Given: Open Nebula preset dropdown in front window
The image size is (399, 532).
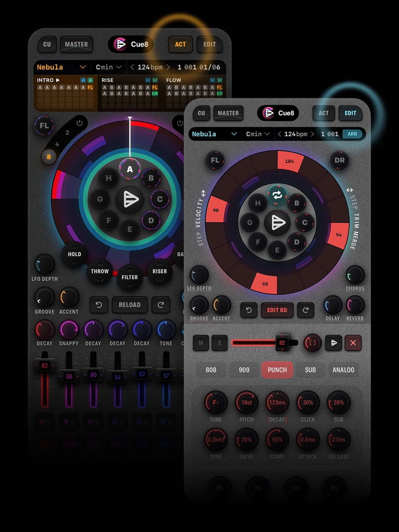Looking at the screenshot, I should [215, 134].
